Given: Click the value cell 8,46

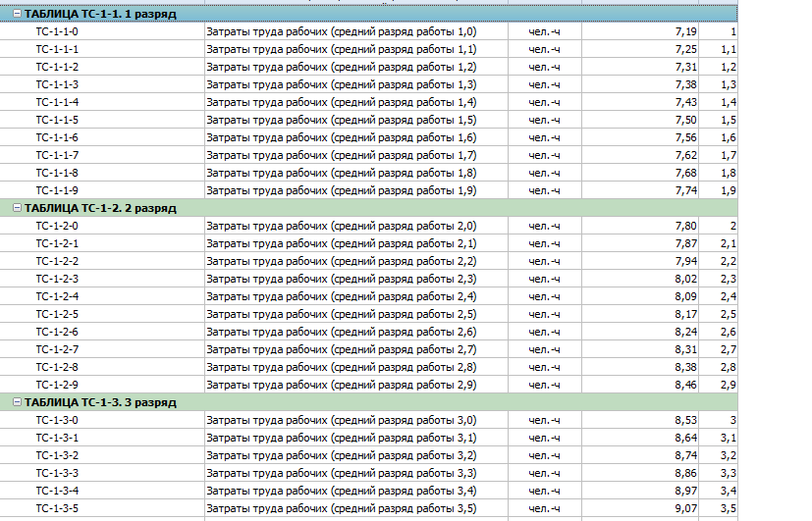Looking at the screenshot, I should 685,385.
